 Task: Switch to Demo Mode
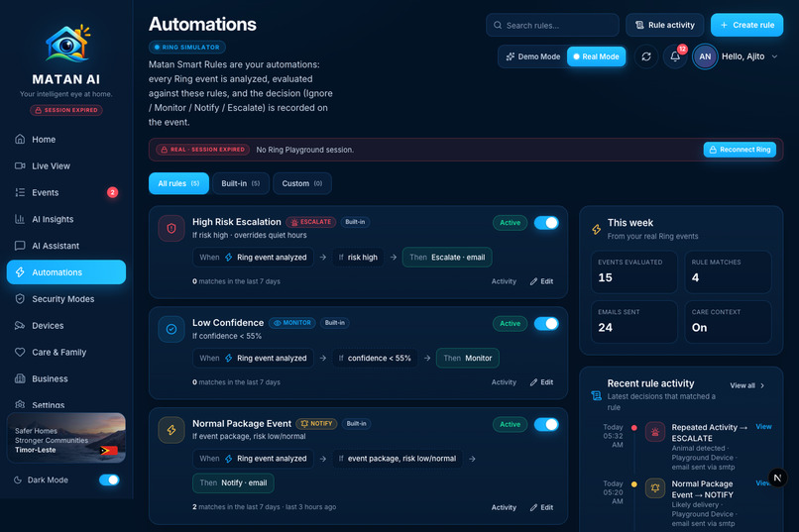[533, 56]
